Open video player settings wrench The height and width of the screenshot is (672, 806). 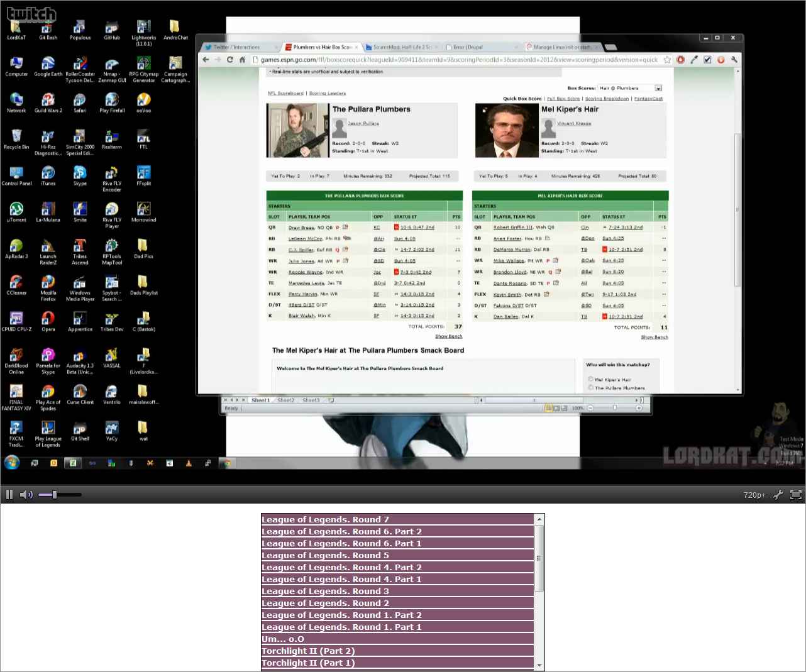click(x=778, y=495)
